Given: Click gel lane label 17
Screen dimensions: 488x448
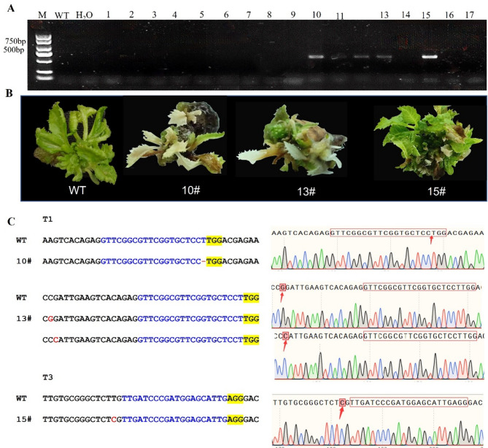Looking at the screenshot, I should [x=469, y=15].
